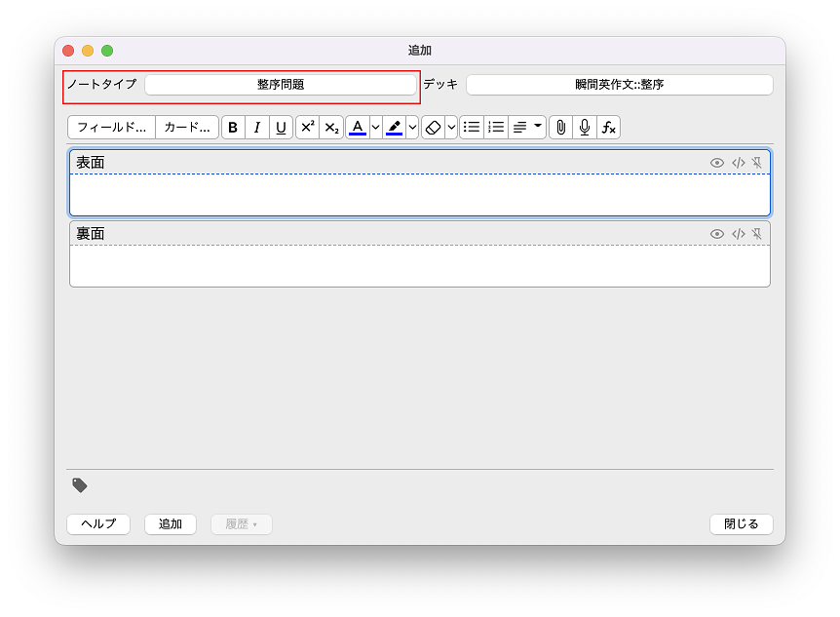Insert an unordered bullet list

472,128
